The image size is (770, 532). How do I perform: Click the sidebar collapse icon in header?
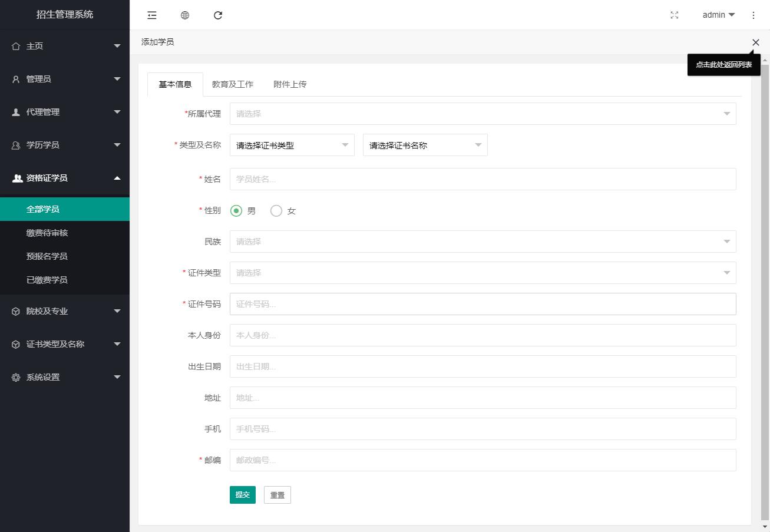[152, 15]
